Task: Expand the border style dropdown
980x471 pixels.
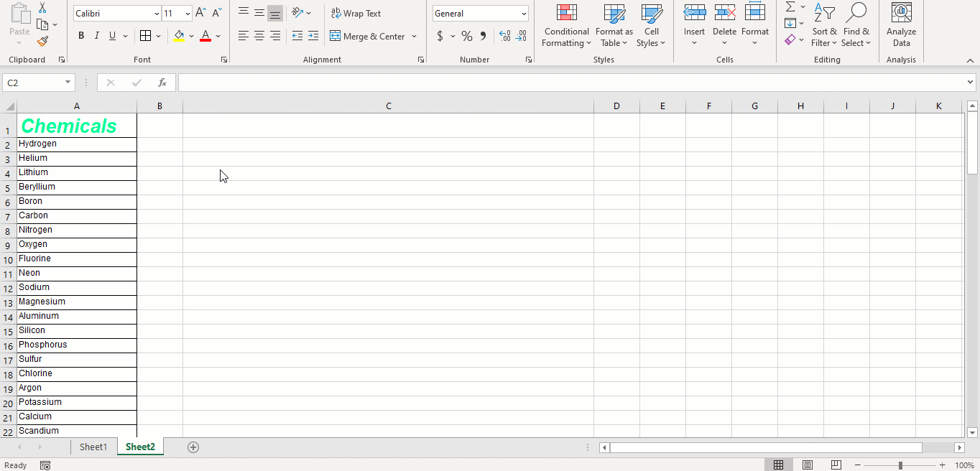Action: [x=159, y=35]
